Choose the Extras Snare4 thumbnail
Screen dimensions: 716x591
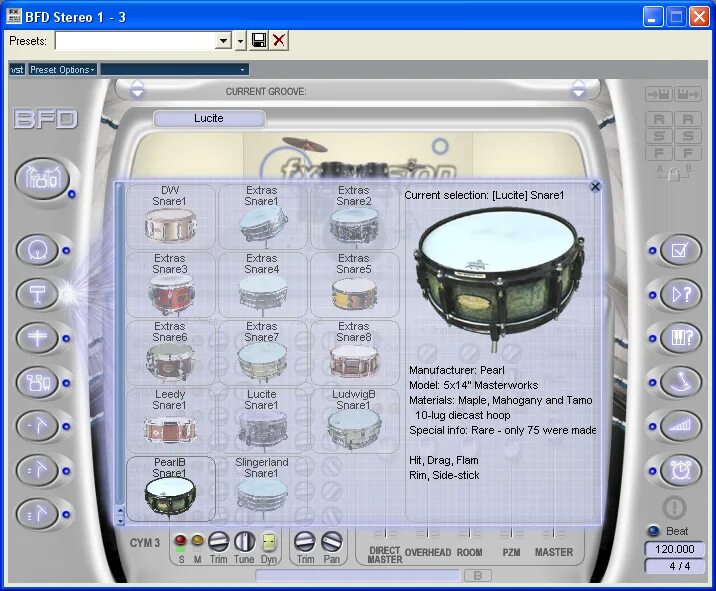coord(263,285)
